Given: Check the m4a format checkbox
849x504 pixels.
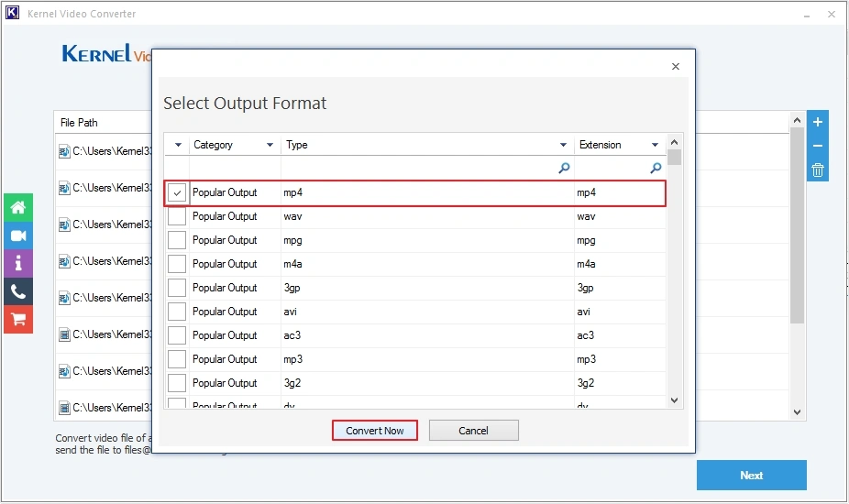Looking at the screenshot, I should point(177,264).
